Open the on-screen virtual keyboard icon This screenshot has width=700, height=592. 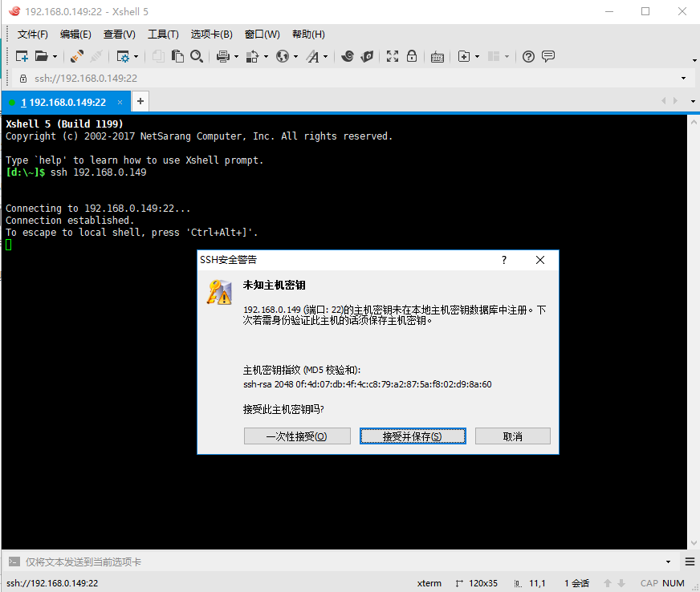pos(437,57)
